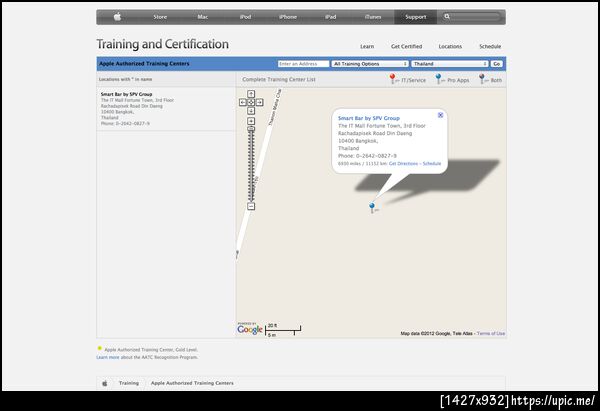600x411 pixels.
Task: Pan the map right with arrow button
Action: click(259, 102)
